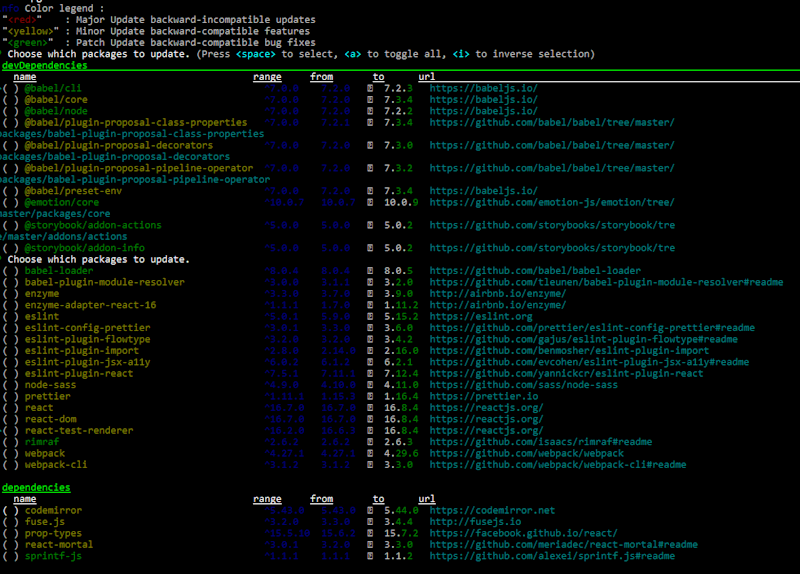Image resolution: width=800 pixels, height=574 pixels.
Task: Open the alexei sprintf.js readme link
Action: 552,556
